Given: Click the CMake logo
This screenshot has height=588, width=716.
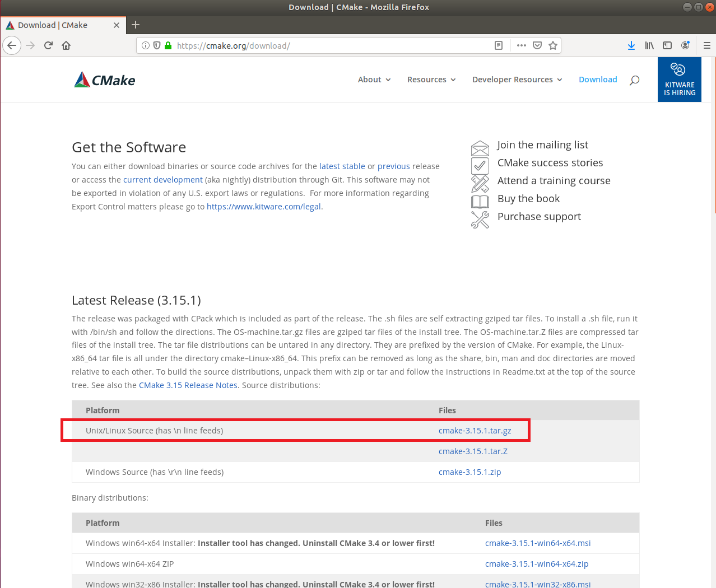Looking at the screenshot, I should (x=105, y=80).
